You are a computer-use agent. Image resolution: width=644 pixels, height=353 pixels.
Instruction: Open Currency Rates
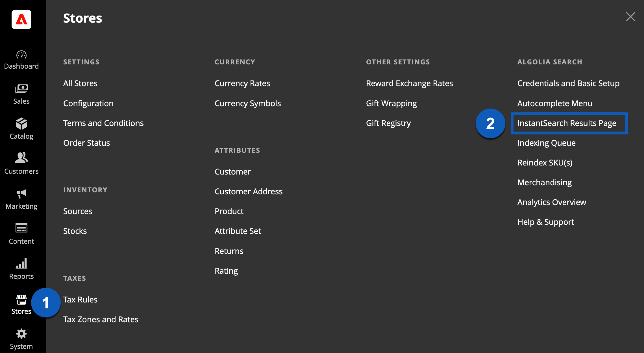242,83
